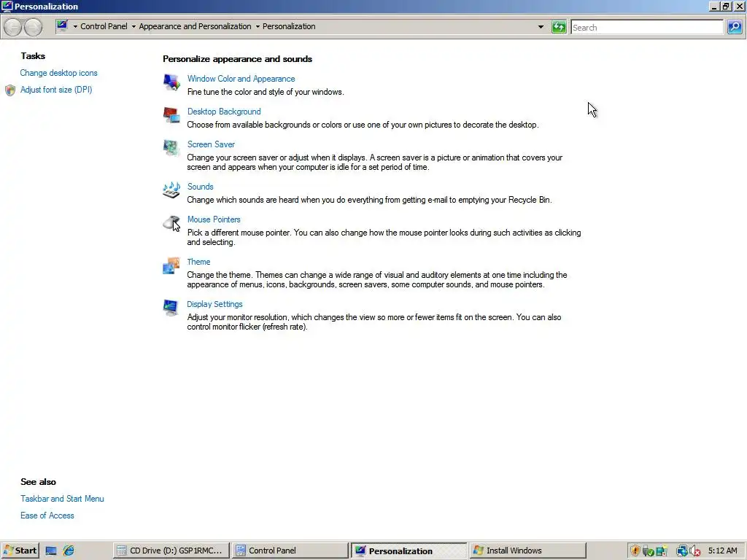Go forward with the Forward arrow button

coord(33,27)
